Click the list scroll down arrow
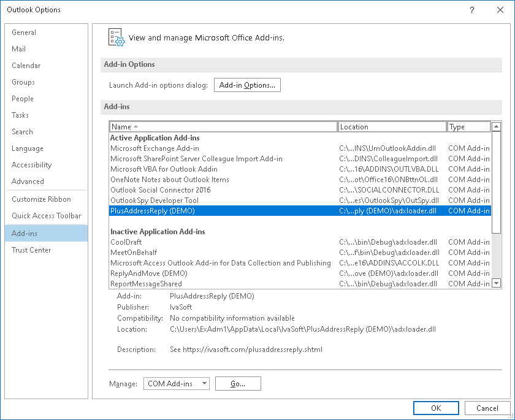This screenshot has width=515, height=420. [x=496, y=283]
